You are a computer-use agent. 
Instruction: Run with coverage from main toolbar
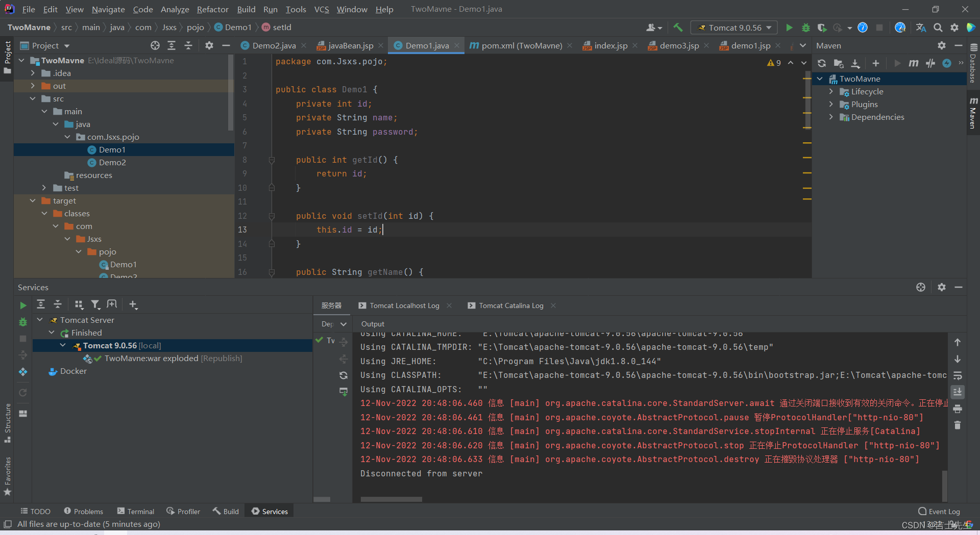[x=822, y=28]
